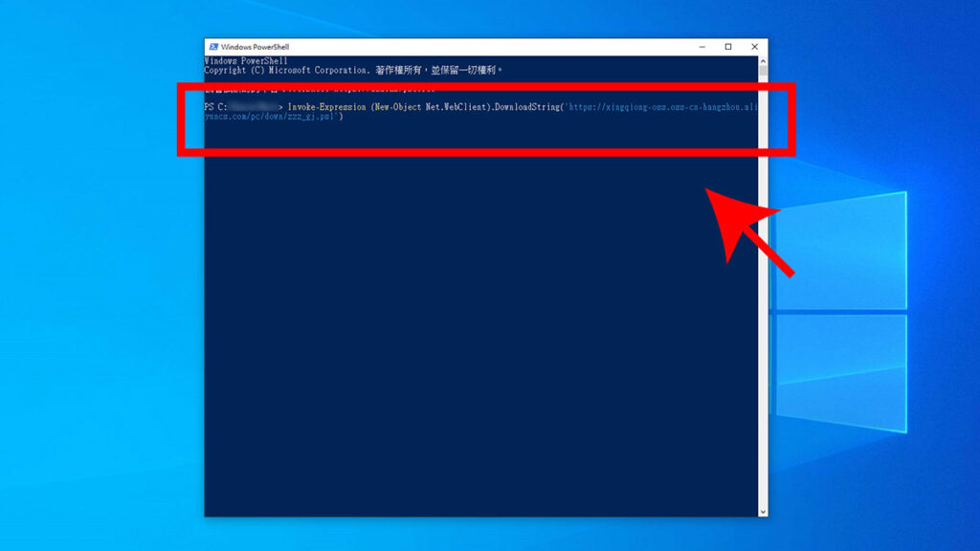Click the scrollbar up arrow
The image size is (980, 551).
click(763, 60)
